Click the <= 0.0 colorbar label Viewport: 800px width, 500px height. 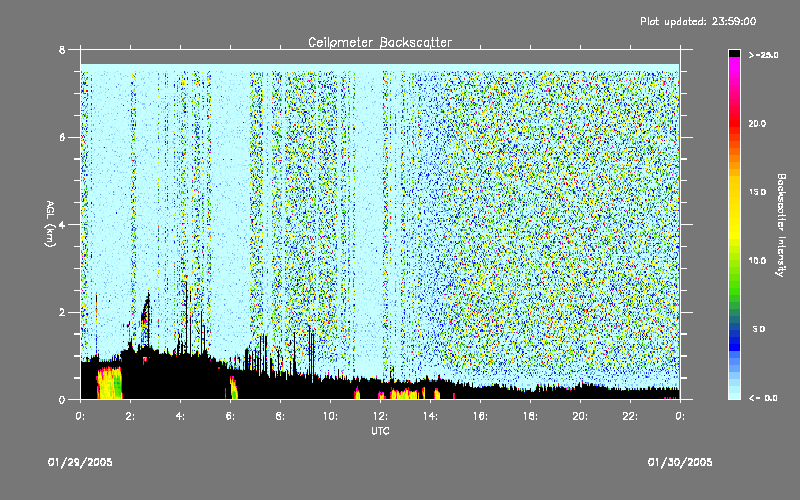pos(763,397)
